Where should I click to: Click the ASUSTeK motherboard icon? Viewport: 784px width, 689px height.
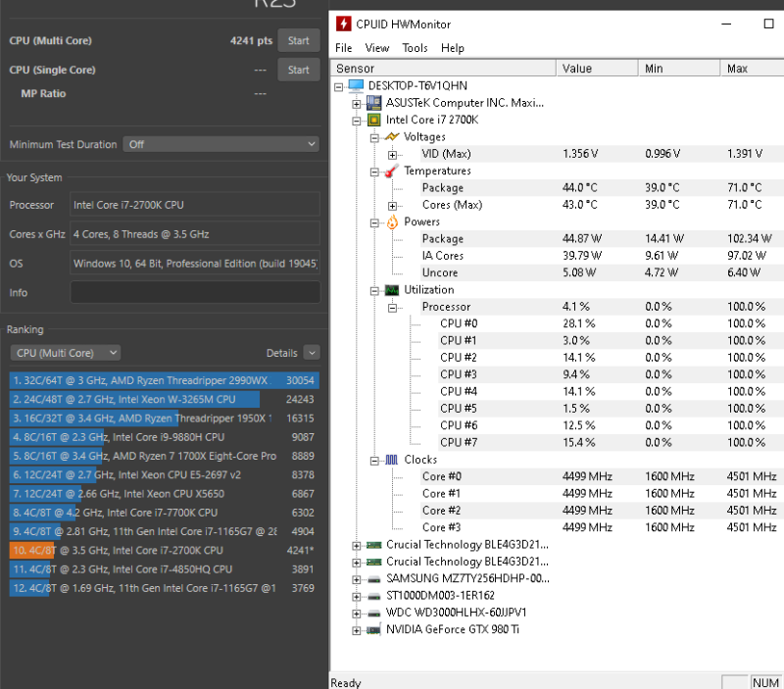373,103
